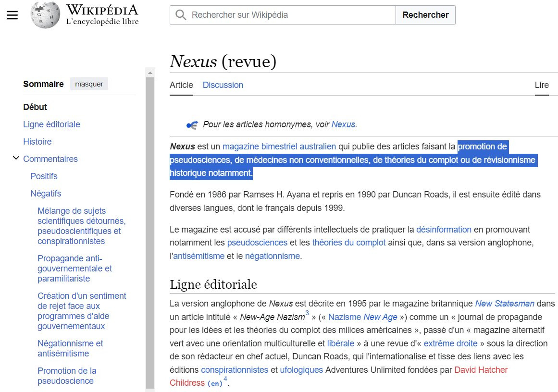The image size is (558, 392).
Task: Jump to Commentaires section in the Sommaire
Action: click(x=50, y=159)
